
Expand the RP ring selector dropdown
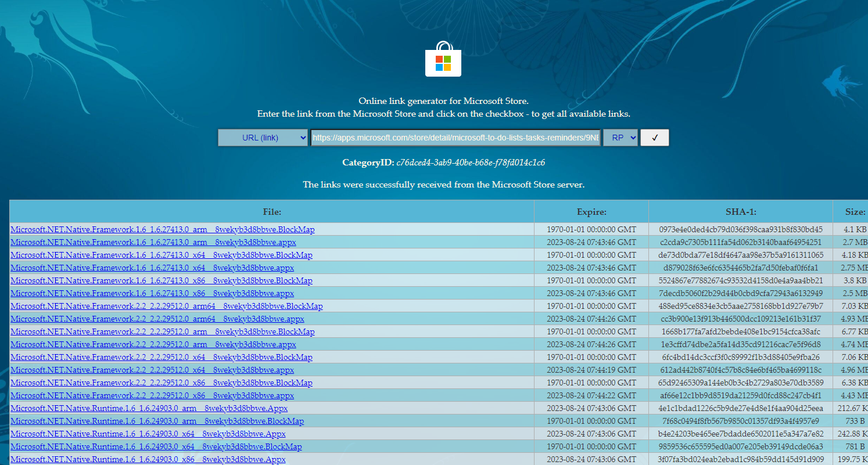[x=620, y=138]
